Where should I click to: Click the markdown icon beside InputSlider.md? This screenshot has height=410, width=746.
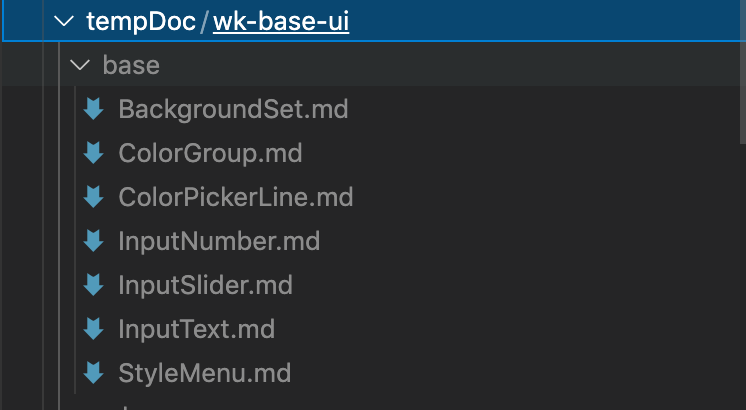click(93, 285)
